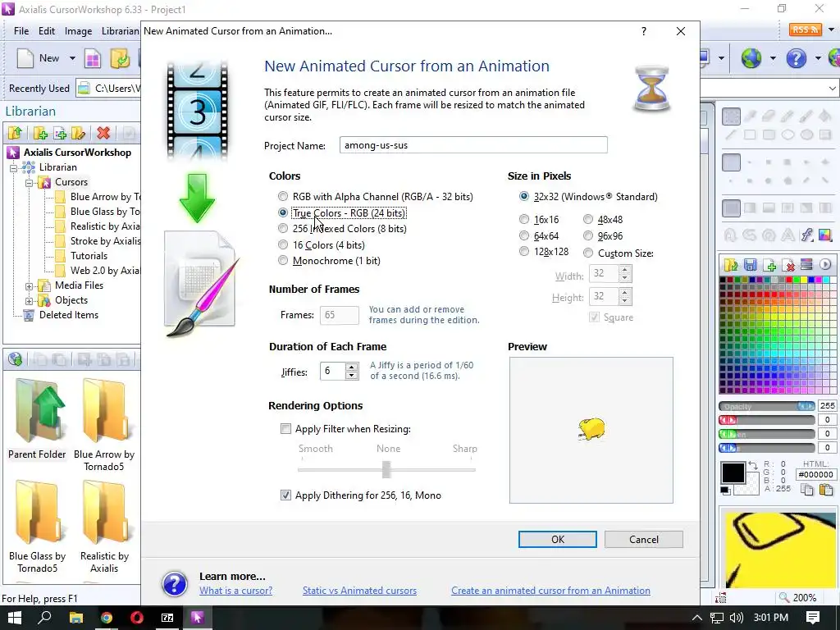The image size is (840, 630).
Task: Click the New blank document icon
Action: (25, 58)
